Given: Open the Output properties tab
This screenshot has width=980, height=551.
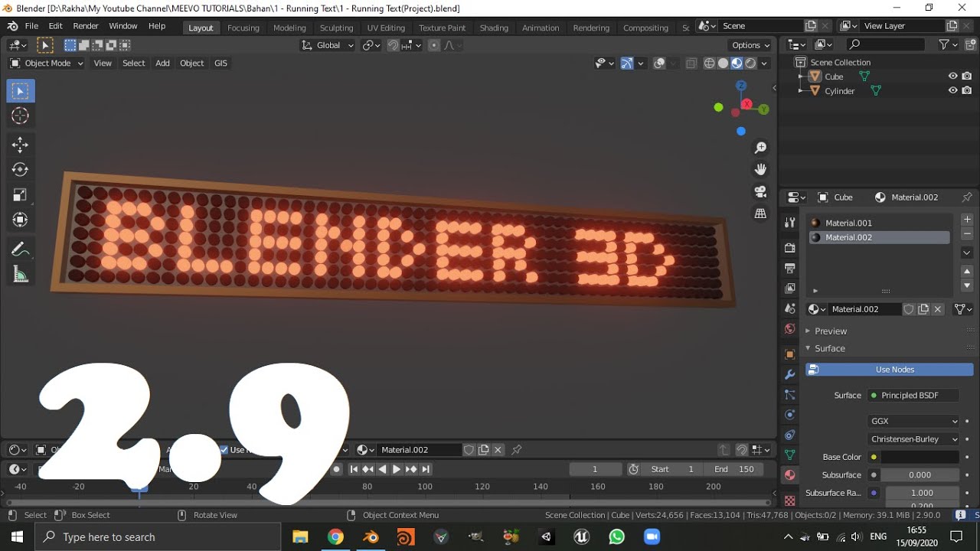Looking at the screenshot, I should pos(789,268).
